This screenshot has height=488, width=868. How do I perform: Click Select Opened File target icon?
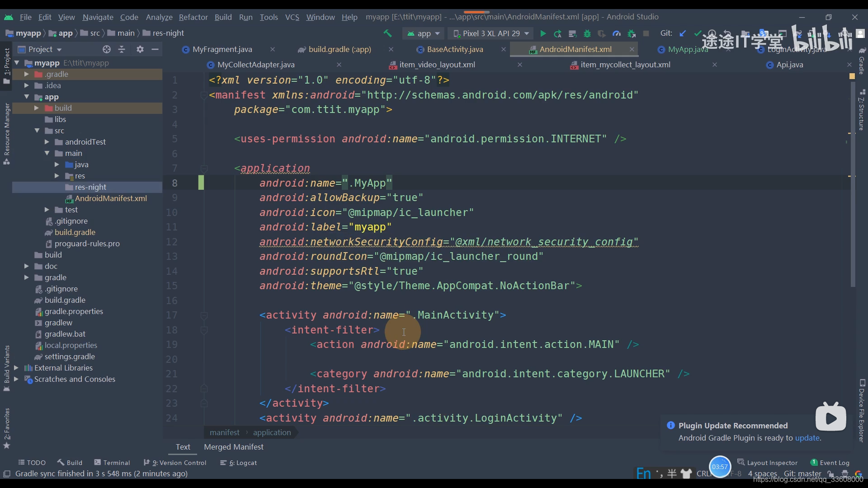(107, 49)
